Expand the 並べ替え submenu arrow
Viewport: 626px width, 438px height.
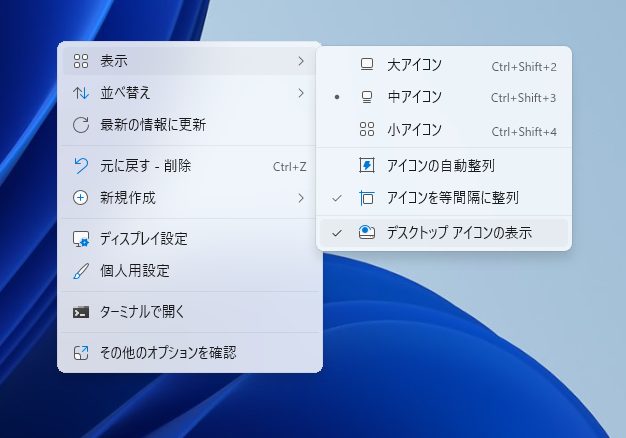(x=301, y=93)
